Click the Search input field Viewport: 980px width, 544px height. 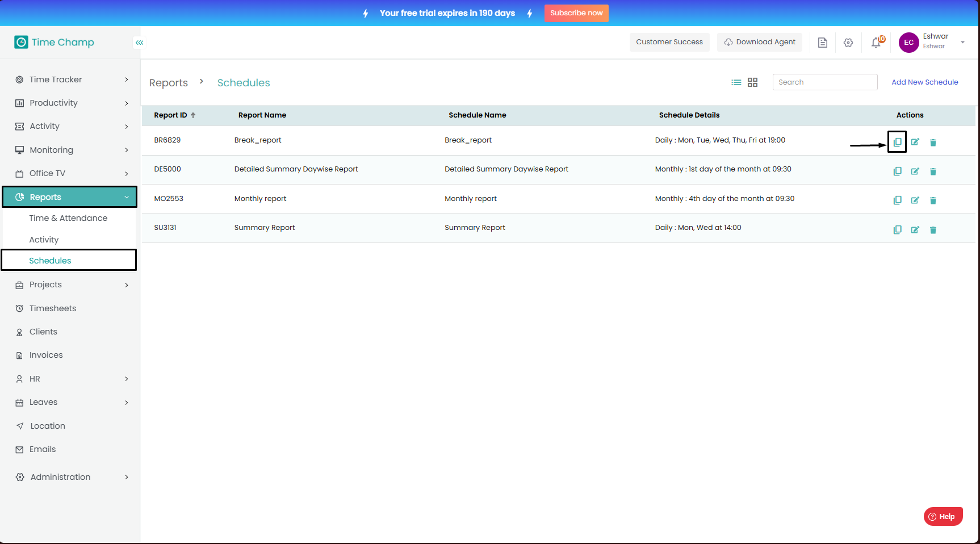coord(825,82)
